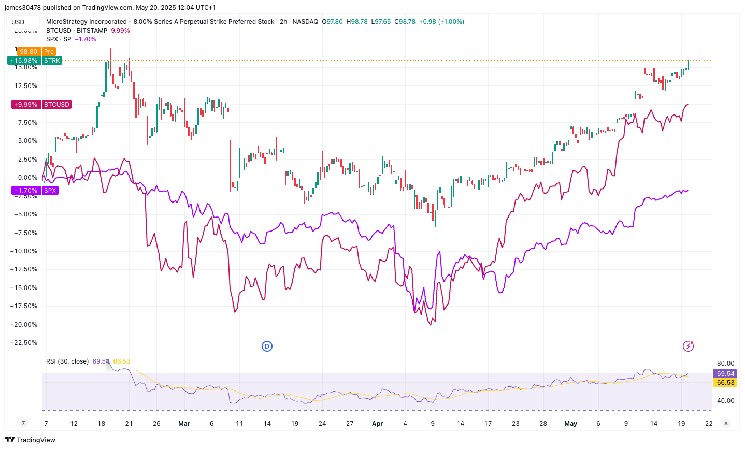745x449 pixels.
Task: Click the dividend 'D' marker icon
Action: click(x=267, y=346)
